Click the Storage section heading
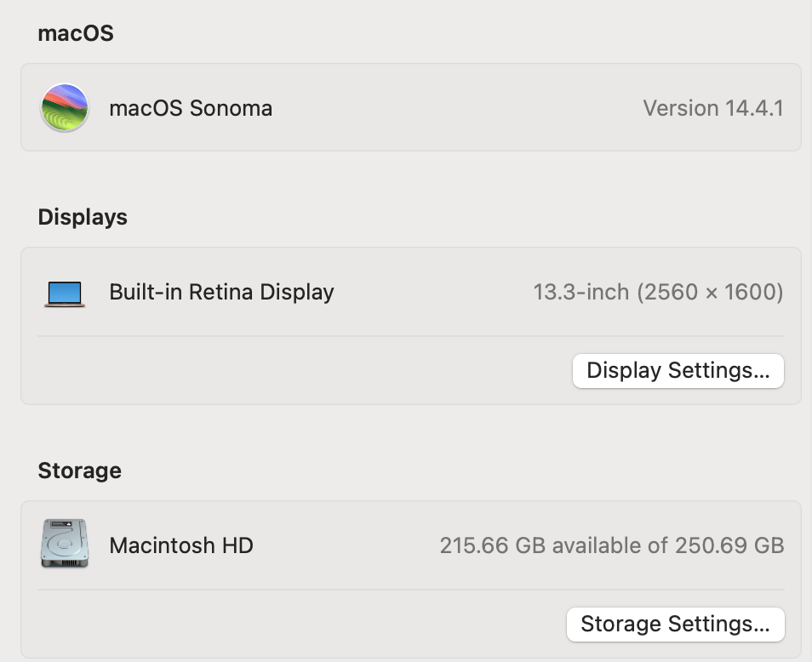The width and height of the screenshot is (812, 662). 79,471
